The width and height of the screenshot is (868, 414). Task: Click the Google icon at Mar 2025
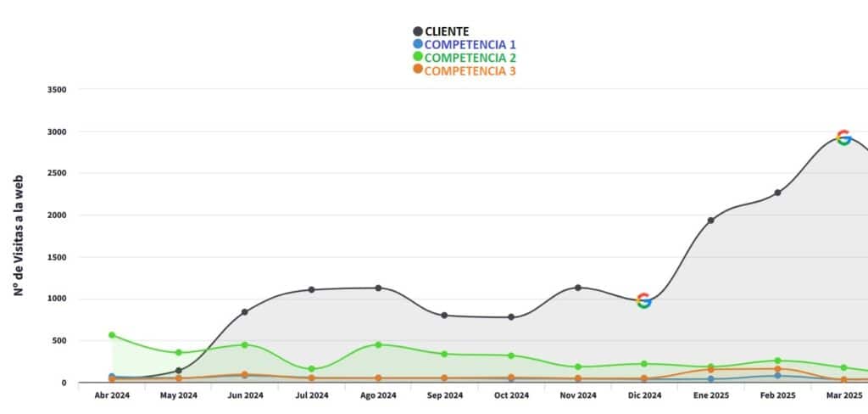click(843, 137)
